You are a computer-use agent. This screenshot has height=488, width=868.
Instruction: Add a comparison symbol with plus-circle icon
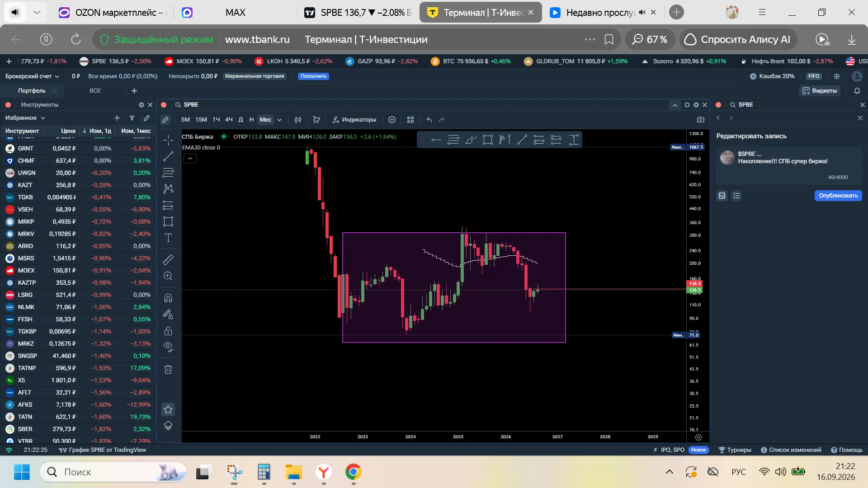[392, 120]
